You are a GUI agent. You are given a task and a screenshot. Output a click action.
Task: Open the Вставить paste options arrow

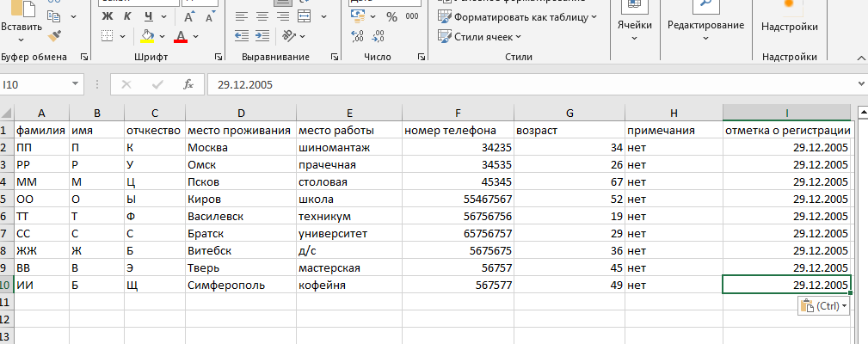(x=21, y=40)
